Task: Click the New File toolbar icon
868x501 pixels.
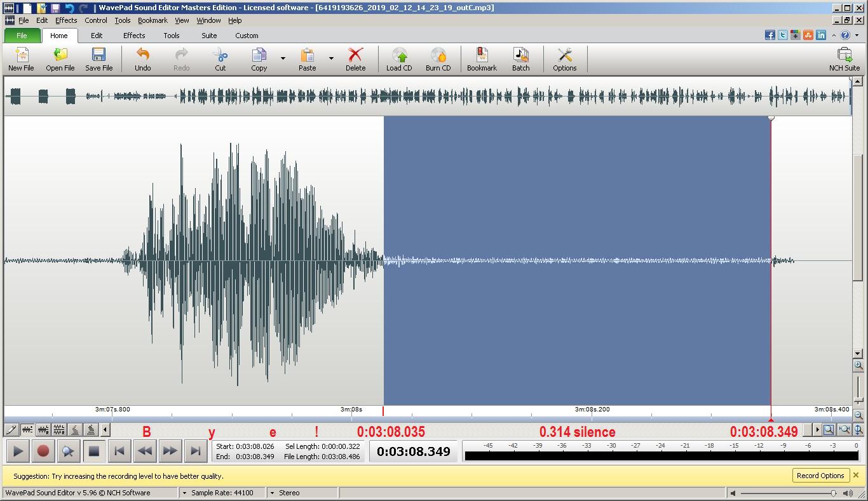Action: (21, 59)
